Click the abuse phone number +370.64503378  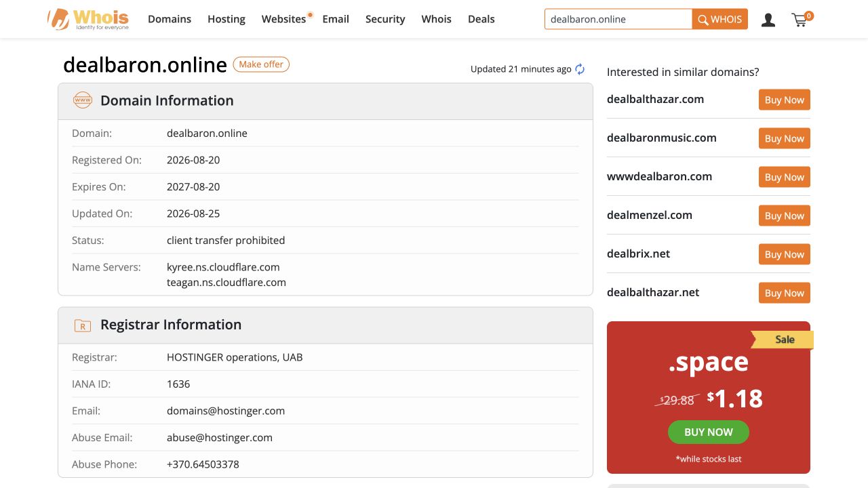pyautogui.click(x=203, y=464)
